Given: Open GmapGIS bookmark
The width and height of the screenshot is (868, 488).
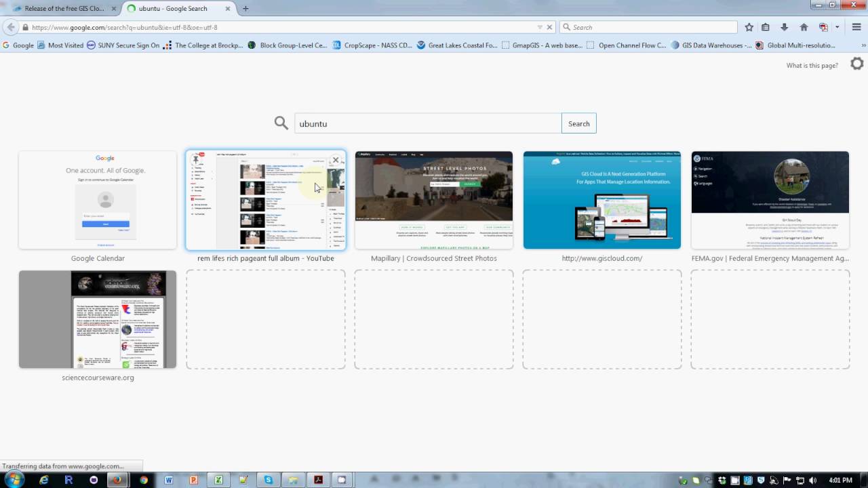Looking at the screenshot, I should [x=542, y=45].
